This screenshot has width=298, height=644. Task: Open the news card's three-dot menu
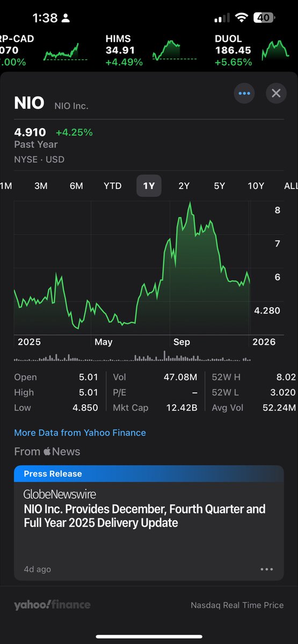[x=266, y=569]
